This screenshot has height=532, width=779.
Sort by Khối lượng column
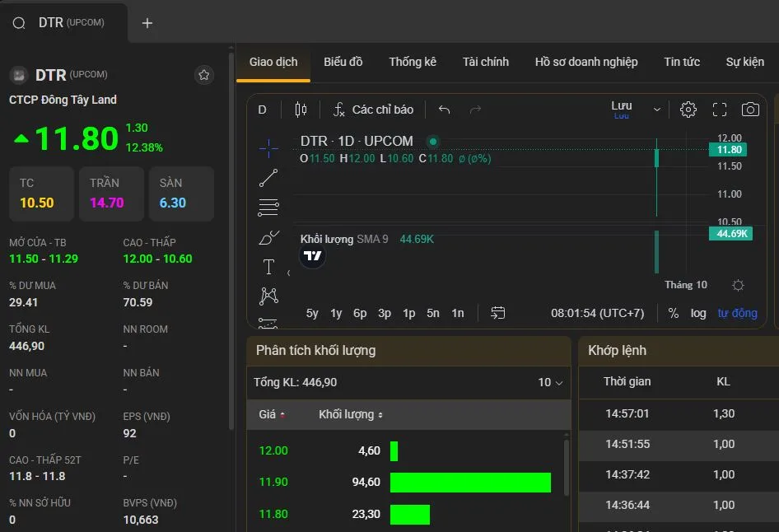click(351, 414)
